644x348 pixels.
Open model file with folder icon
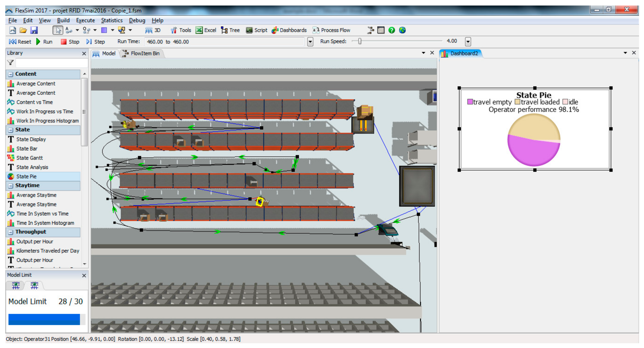click(23, 30)
